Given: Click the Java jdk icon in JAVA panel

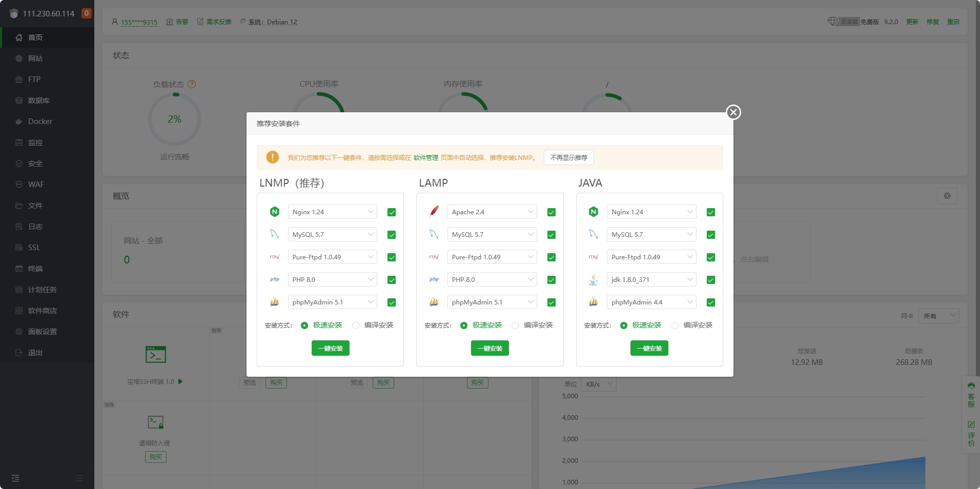Looking at the screenshot, I should pyautogui.click(x=594, y=279).
